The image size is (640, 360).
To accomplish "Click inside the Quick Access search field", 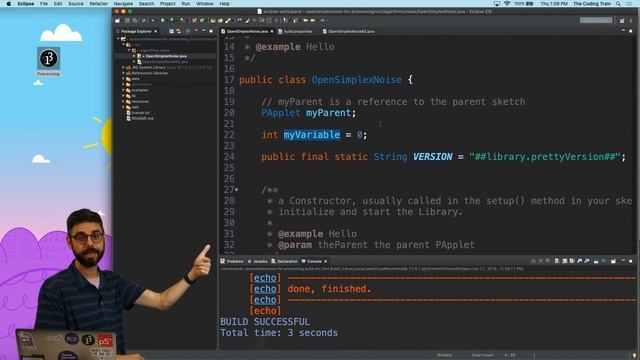I will pos(596,20).
